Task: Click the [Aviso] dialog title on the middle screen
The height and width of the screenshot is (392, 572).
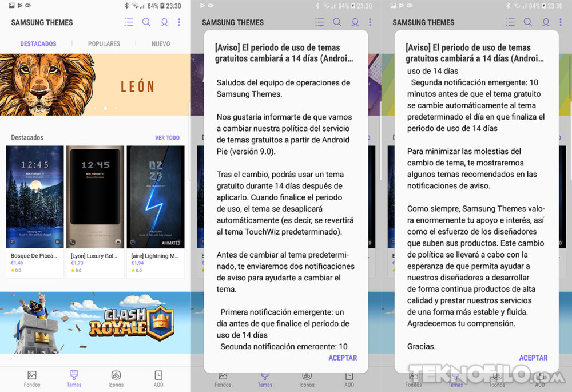Action: pos(284,53)
